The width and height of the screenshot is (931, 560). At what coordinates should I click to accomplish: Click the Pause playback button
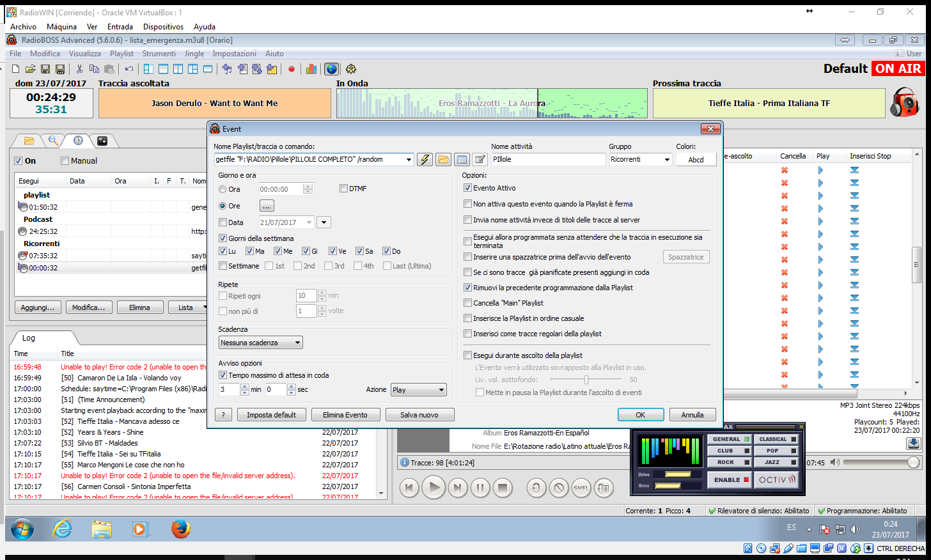[480, 488]
